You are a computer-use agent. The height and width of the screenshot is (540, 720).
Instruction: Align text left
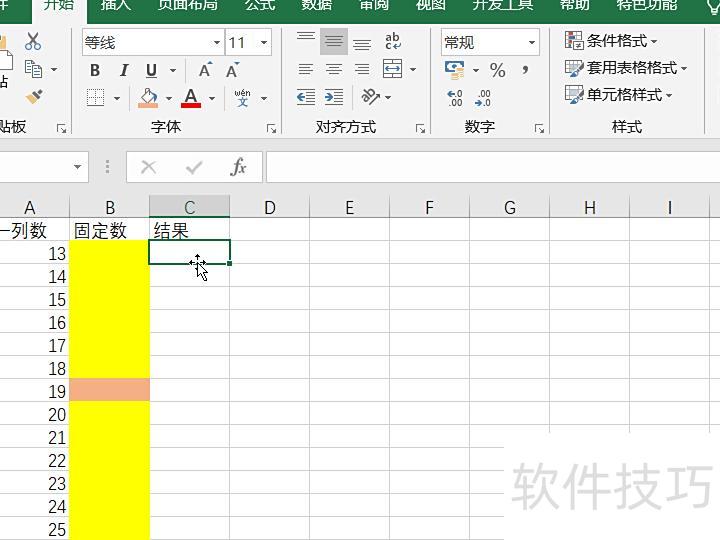pyautogui.click(x=306, y=69)
